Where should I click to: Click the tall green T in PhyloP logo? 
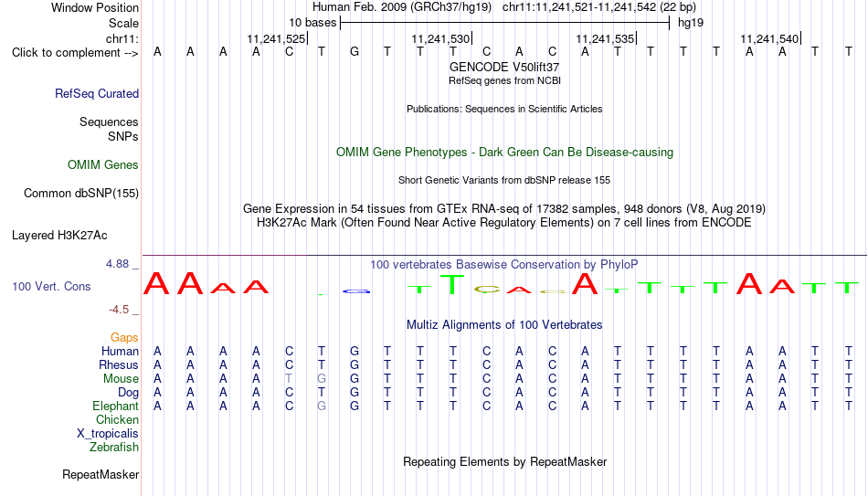click(x=453, y=284)
